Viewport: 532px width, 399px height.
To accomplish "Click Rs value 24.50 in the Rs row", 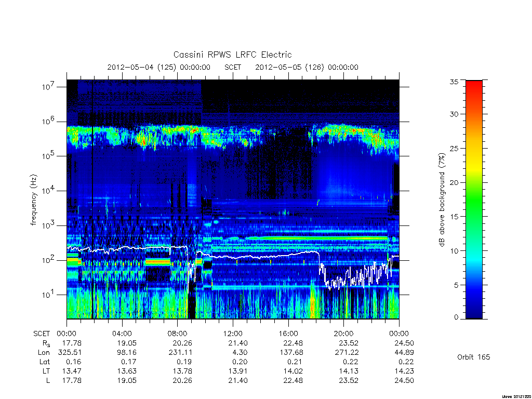I will [404, 343].
